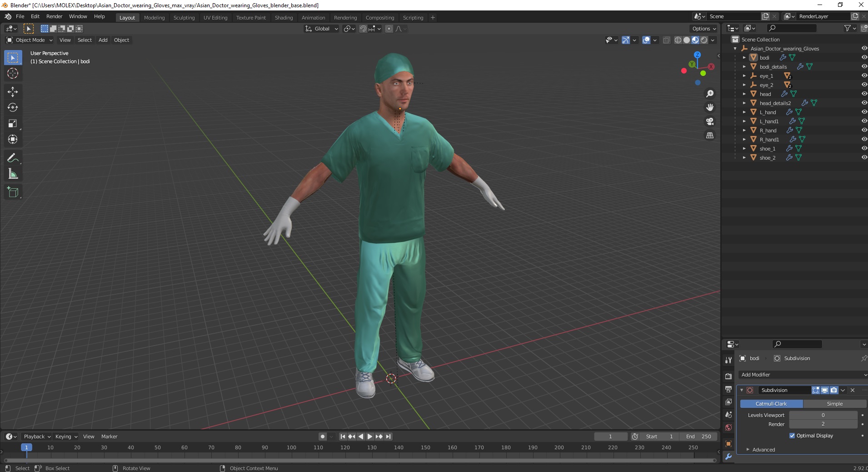This screenshot has width=868, height=472.
Task: Hide the head object in outliner
Action: [x=864, y=94]
